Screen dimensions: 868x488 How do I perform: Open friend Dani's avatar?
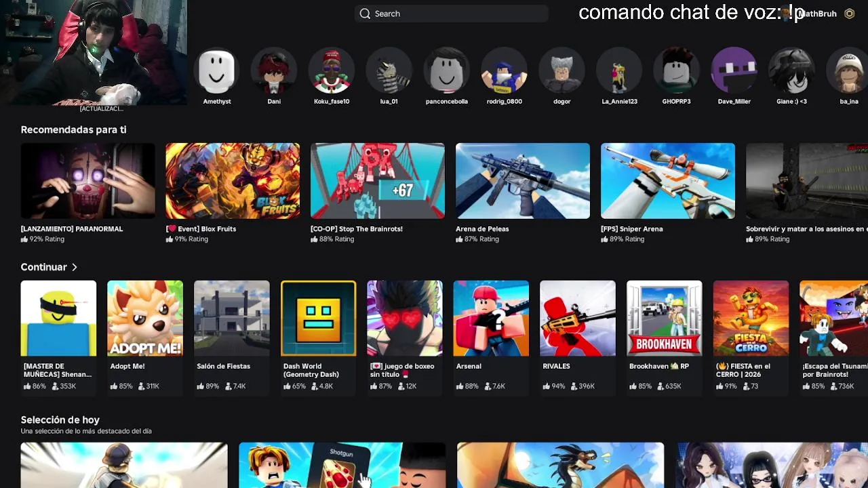click(x=274, y=70)
